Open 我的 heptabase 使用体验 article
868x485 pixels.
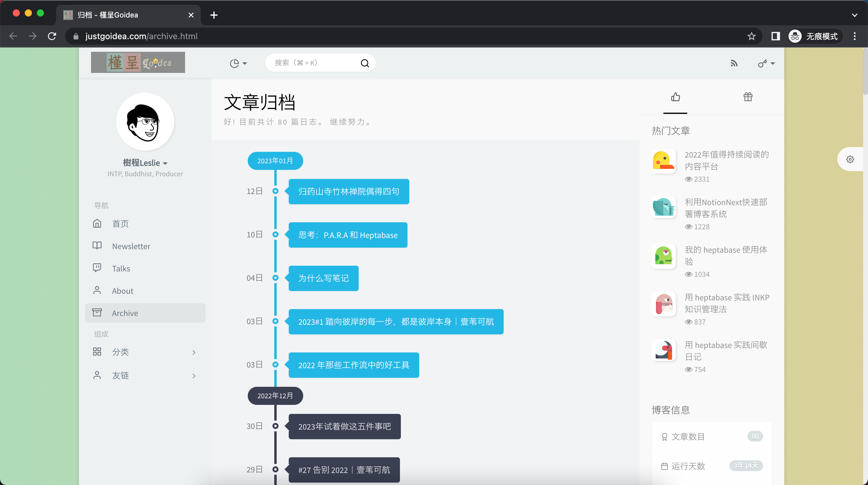tap(726, 256)
